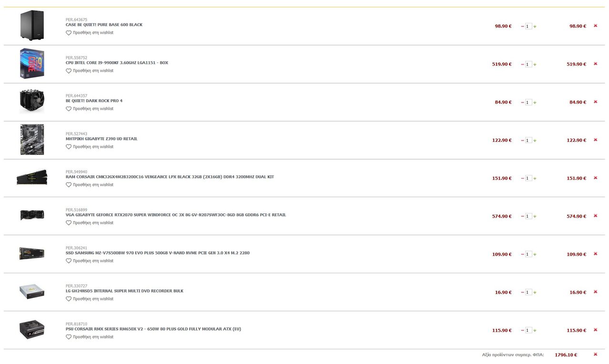Add Samsung 970 EVO Plus to wishlist
This screenshot has width=609, height=364.
point(89,261)
